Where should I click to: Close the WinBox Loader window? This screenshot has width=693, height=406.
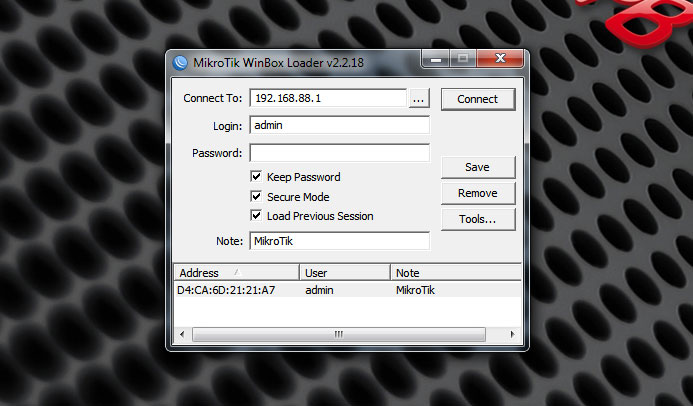(x=499, y=60)
